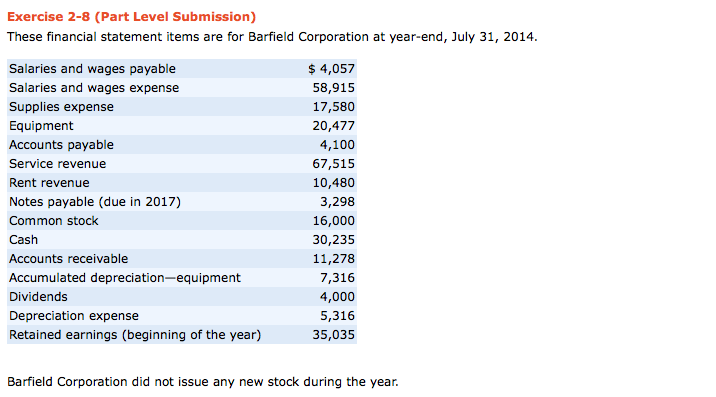716x397 pixels.
Task: Select the Salaries and wages payable row
Action: coord(182,69)
